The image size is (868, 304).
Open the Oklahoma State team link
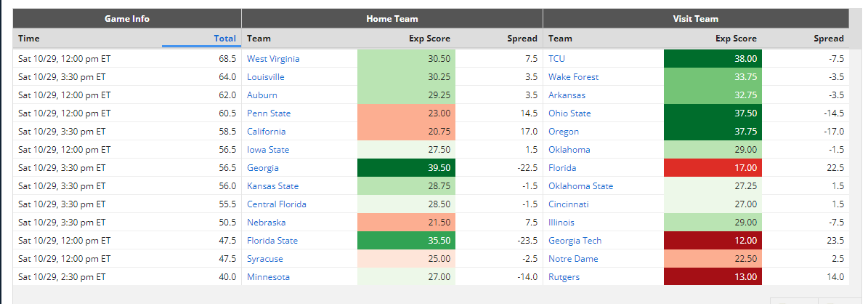[x=580, y=186]
